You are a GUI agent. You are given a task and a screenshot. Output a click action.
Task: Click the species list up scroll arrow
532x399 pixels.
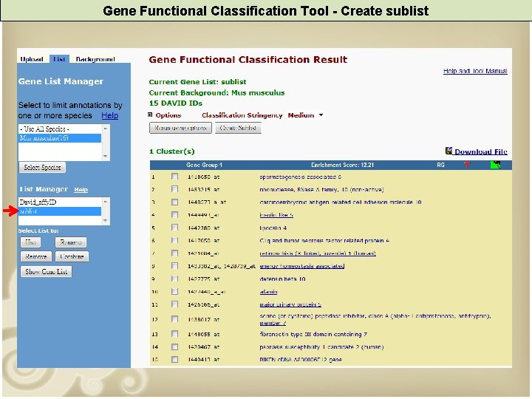pyautogui.click(x=105, y=129)
